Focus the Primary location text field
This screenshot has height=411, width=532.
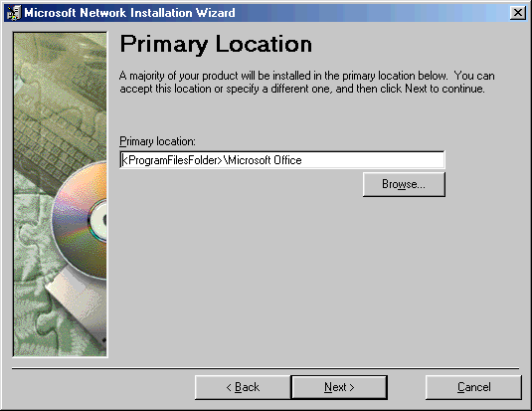pyautogui.click(x=282, y=160)
